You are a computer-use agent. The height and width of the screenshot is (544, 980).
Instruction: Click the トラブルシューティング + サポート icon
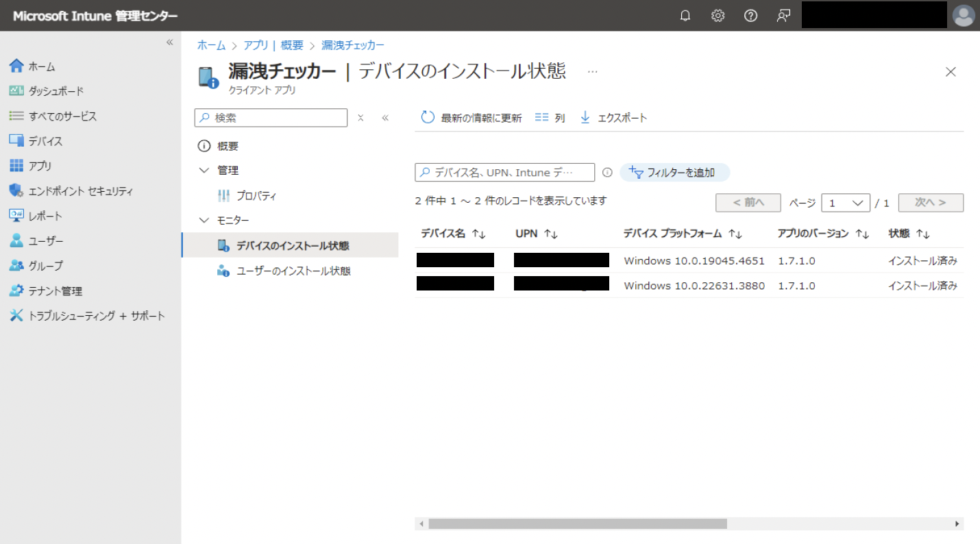(16, 316)
